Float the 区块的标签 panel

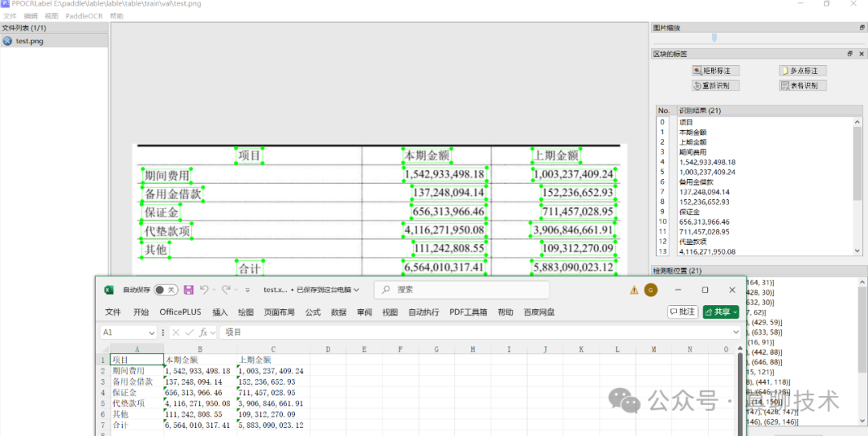pyautogui.click(x=850, y=54)
